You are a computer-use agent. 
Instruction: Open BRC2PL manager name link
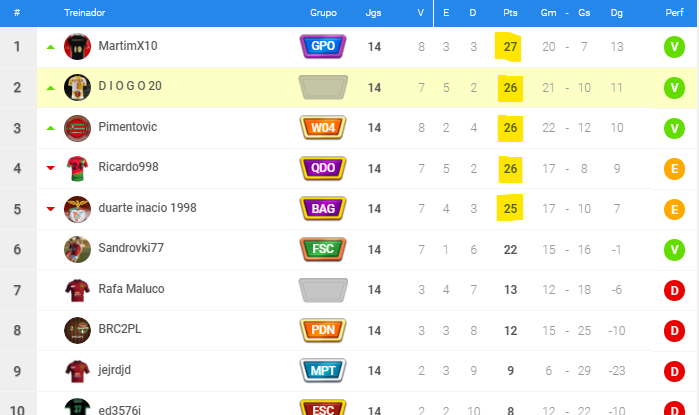point(119,329)
